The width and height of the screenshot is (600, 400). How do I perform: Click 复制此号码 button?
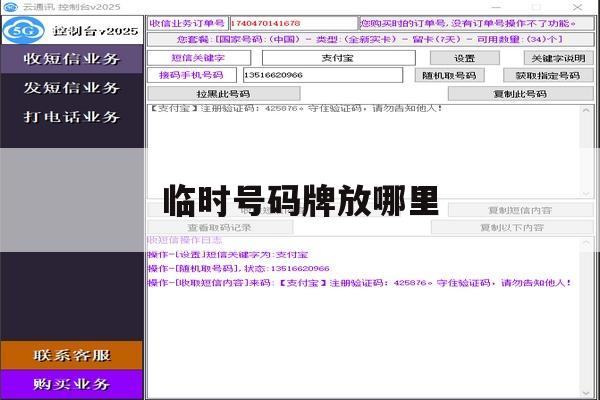520,94
